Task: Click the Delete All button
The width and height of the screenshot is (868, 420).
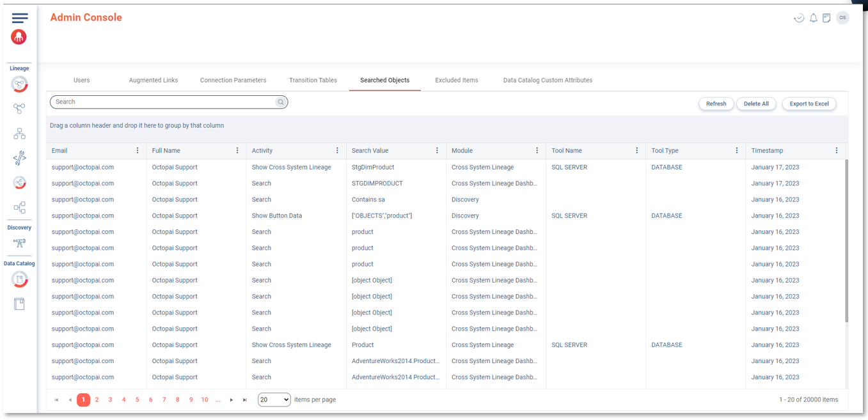Action: 755,104
